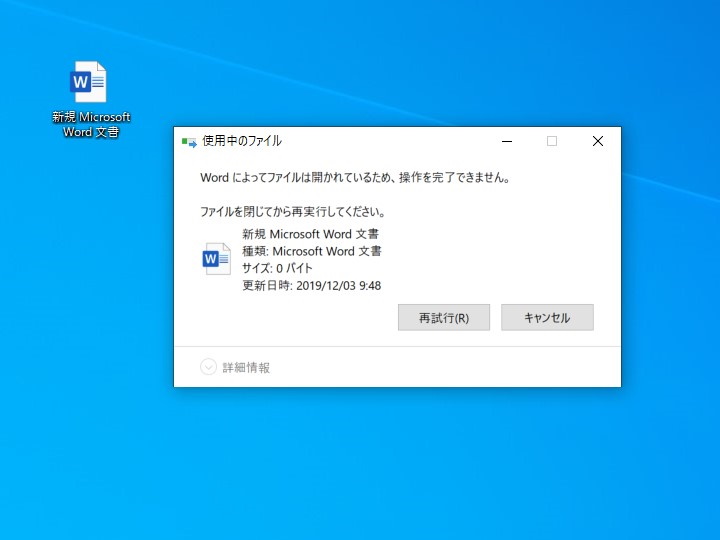Click the disabled maximize button in dialog

[x=552, y=141]
